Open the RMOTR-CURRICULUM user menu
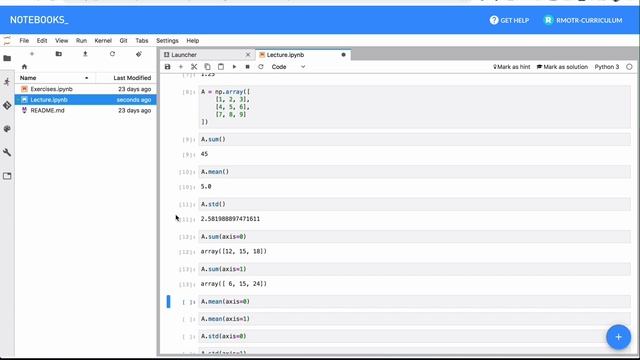This screenshot has width=640, height=360. 583,20
